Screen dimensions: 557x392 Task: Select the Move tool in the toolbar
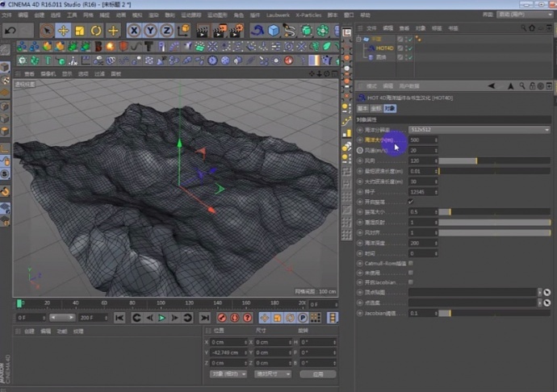[63, 31]
